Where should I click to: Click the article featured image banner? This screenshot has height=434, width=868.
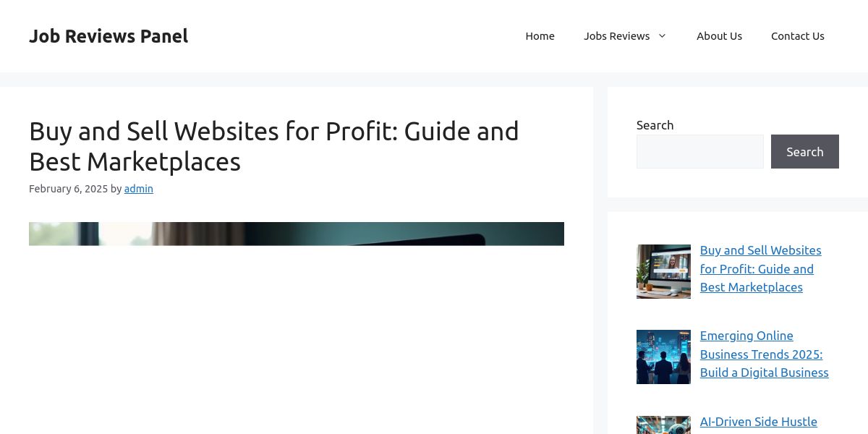tap(297, 234)
